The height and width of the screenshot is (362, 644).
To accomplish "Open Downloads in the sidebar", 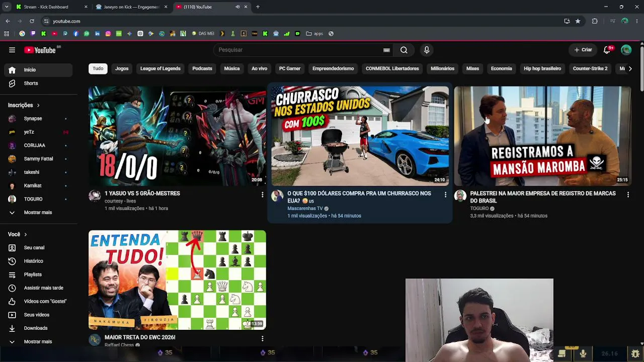I will click(38, 328).
